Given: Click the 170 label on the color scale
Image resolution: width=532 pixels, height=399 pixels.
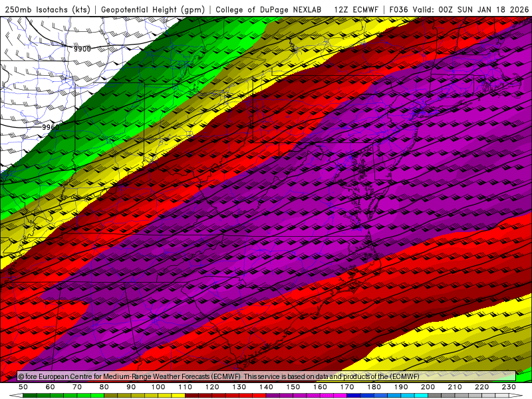Looking at the screenshot, I should [347, 387].
